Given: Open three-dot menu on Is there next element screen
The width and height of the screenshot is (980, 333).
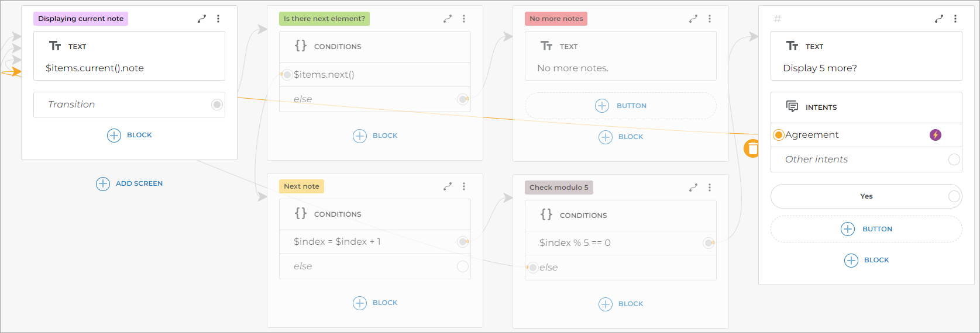Looking at the screenshot, I should pos(464,19).
